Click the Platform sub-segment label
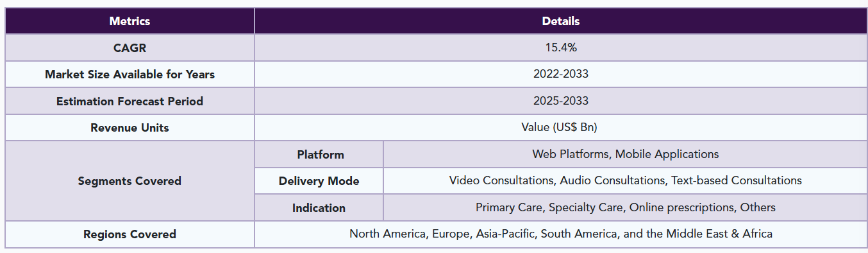The image size is (868, 253). pyautogui.click(x=319, y=154)
